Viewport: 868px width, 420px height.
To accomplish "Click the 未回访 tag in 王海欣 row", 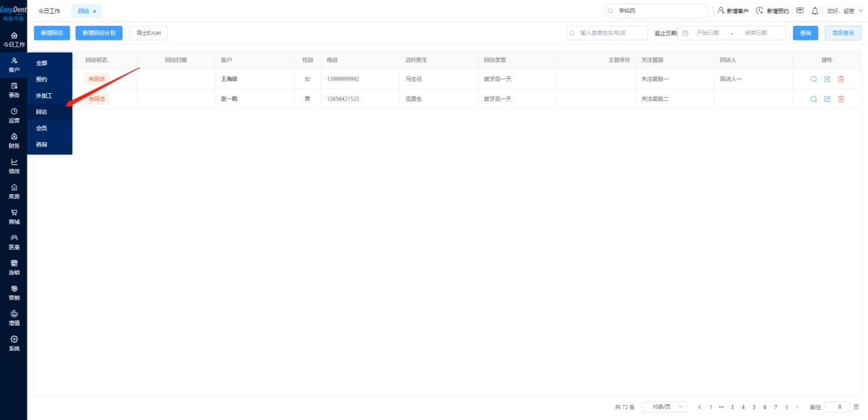I will [x=96, y=79].
